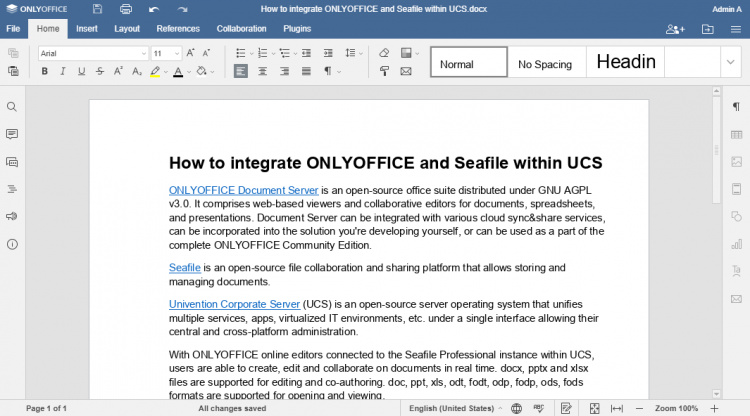Open mail merge envelope icon in toolbar

pyautogui.click(x=406, y=71)
